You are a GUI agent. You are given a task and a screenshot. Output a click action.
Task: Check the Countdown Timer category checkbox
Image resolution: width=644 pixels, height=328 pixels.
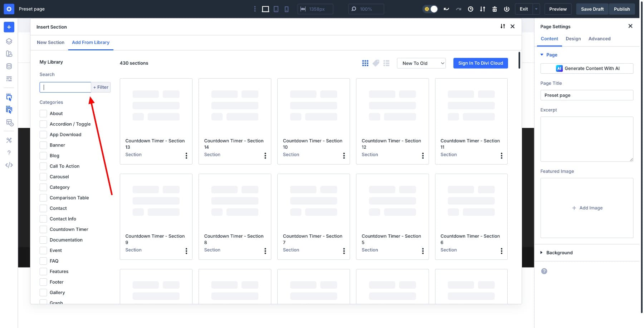pos(43,229)
